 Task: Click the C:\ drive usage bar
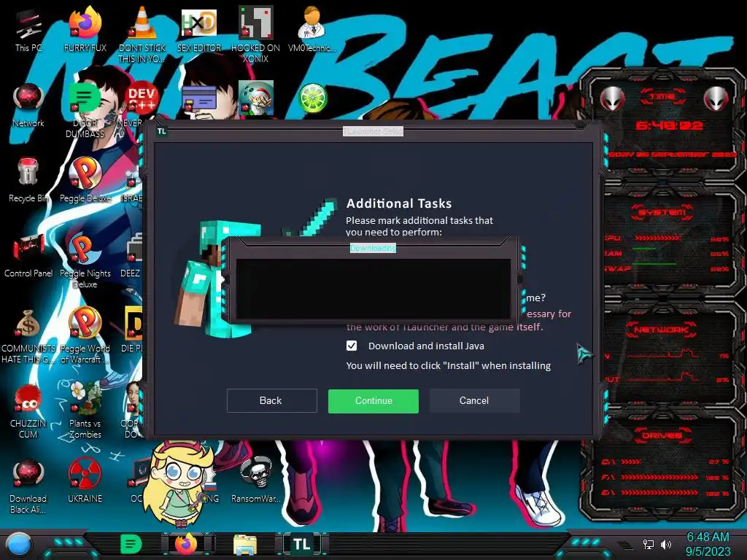[631, 462]
